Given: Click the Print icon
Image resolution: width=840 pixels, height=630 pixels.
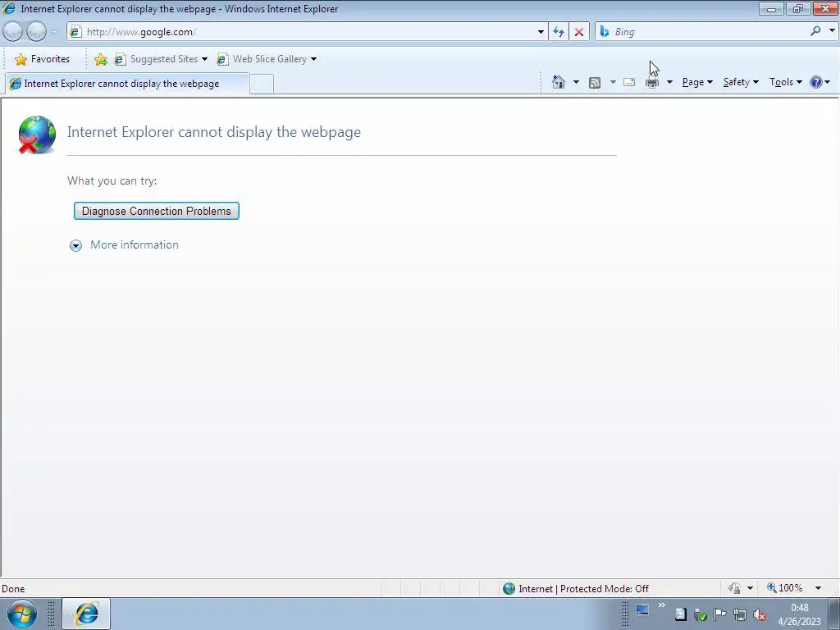Looking at the screenshot, I should (x=652, y=82).
